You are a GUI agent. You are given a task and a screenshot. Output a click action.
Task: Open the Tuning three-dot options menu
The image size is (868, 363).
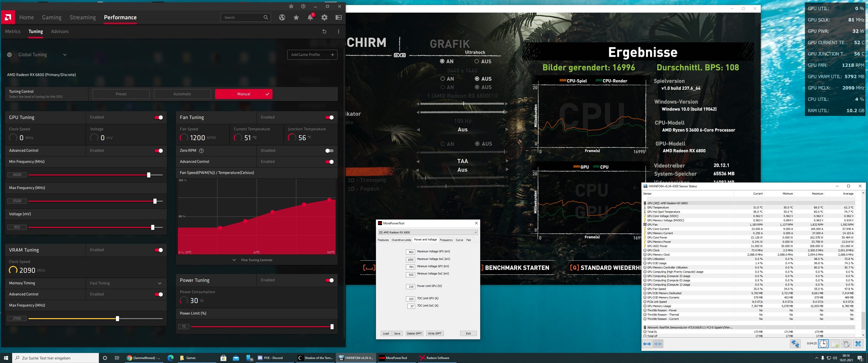coord(338,31)
